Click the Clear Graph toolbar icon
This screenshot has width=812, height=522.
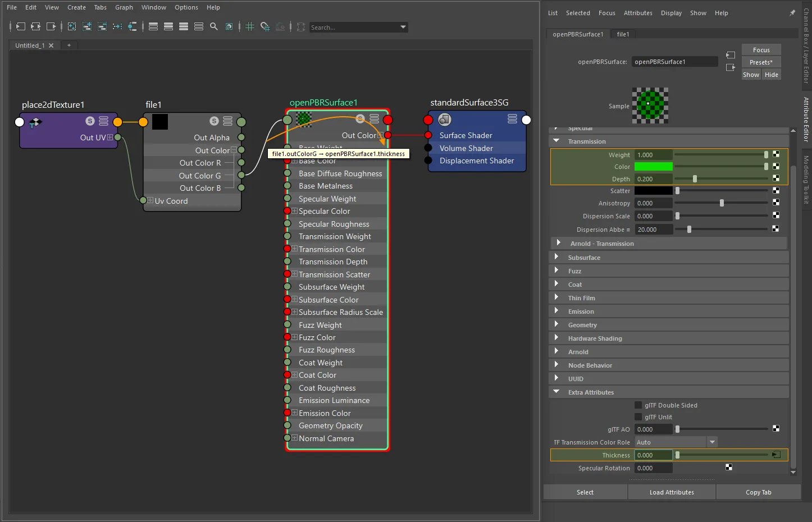click(x=72, y=26)
